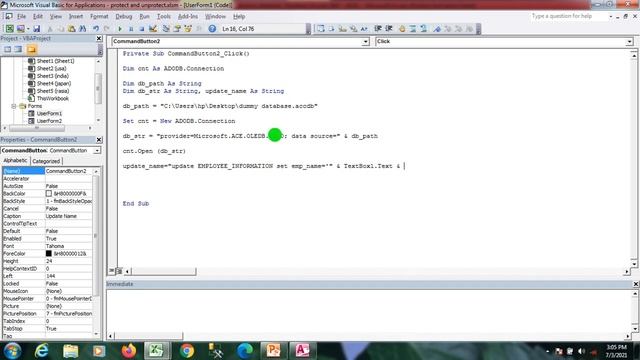
Task: Click the List Constants icon
Action: (331, 29)
